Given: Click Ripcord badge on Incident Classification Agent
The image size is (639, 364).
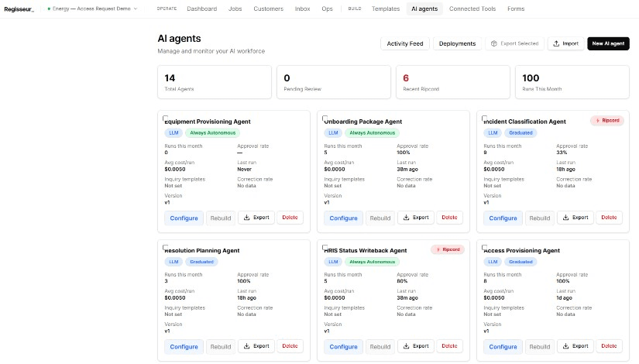Looking at the screenshot, I should [x=607, y=121].
